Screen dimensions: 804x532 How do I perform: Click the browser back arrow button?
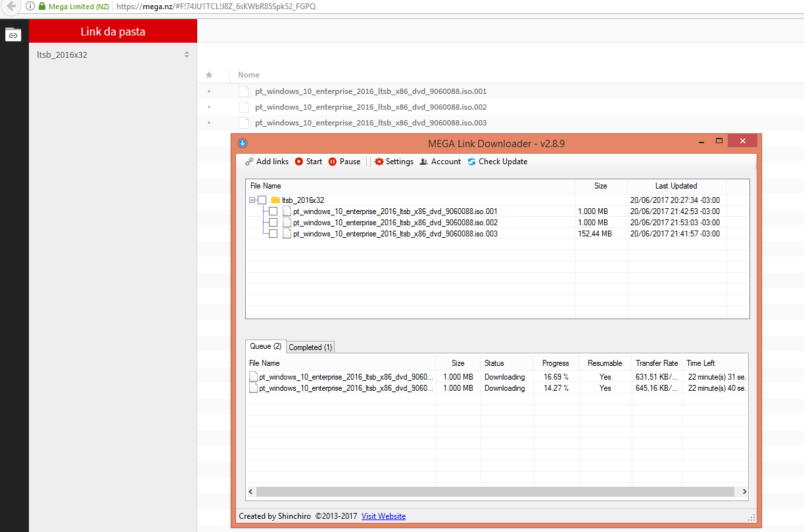tap(11, 6)
